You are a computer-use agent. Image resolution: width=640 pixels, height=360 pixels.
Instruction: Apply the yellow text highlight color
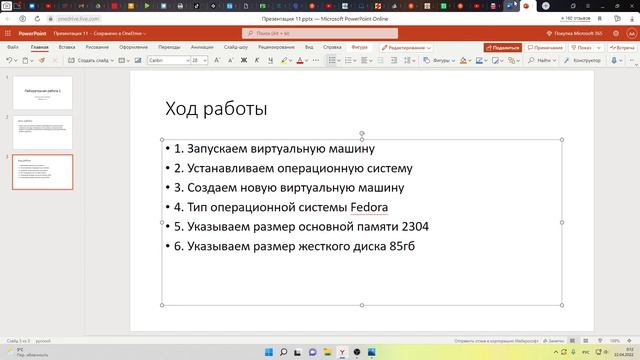point(284,60)
